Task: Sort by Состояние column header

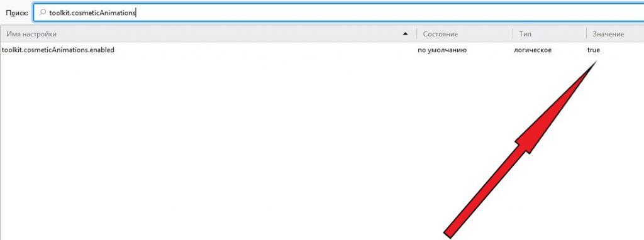Action: point(465,34)
